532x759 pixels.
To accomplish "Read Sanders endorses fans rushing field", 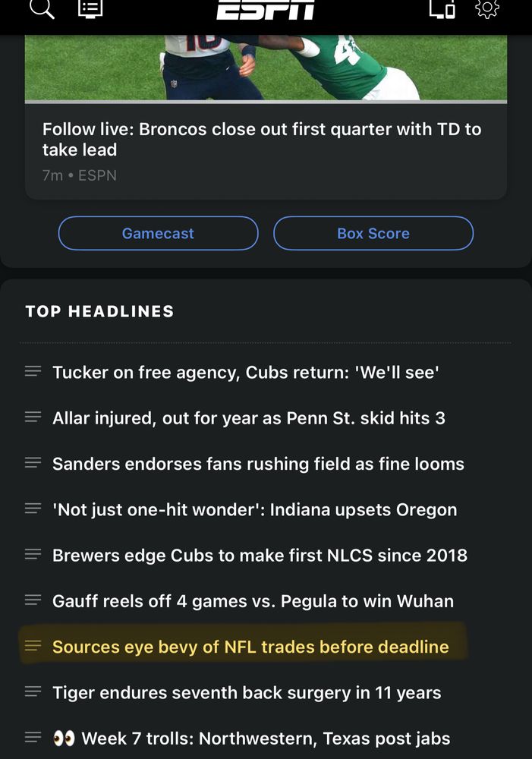I will point(258,464).
